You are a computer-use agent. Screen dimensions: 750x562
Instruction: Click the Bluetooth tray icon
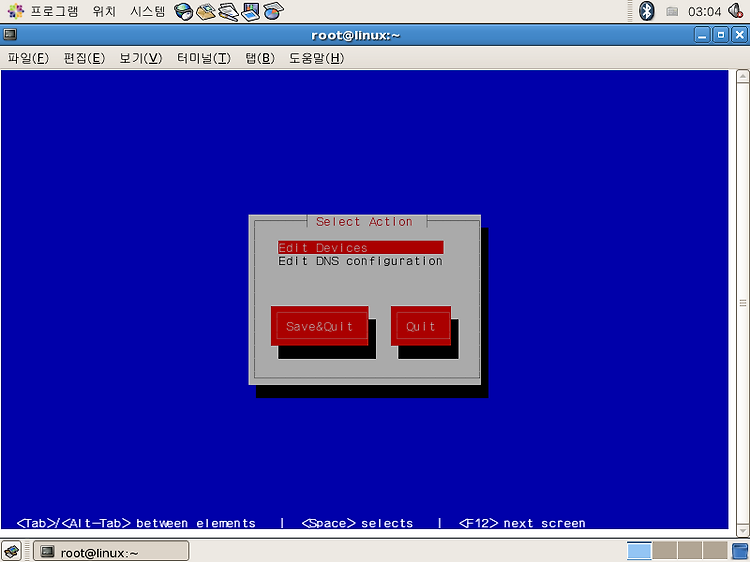[x=647, y=11]
